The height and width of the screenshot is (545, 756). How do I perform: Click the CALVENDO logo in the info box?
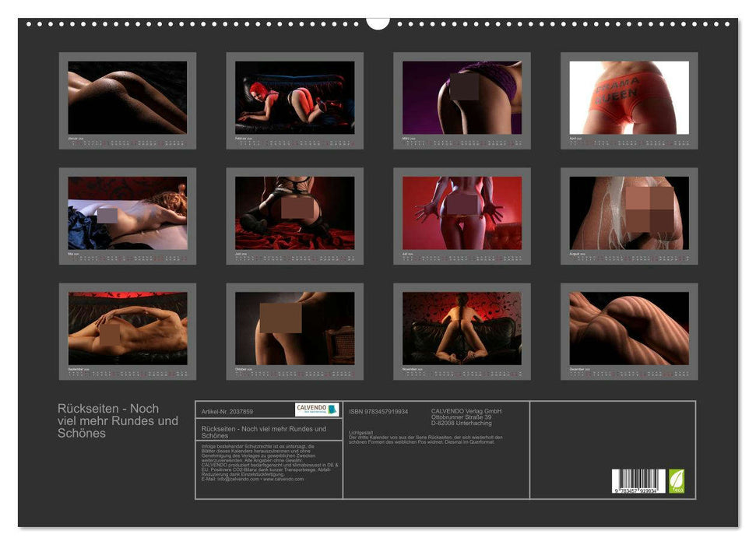[317, 410]
